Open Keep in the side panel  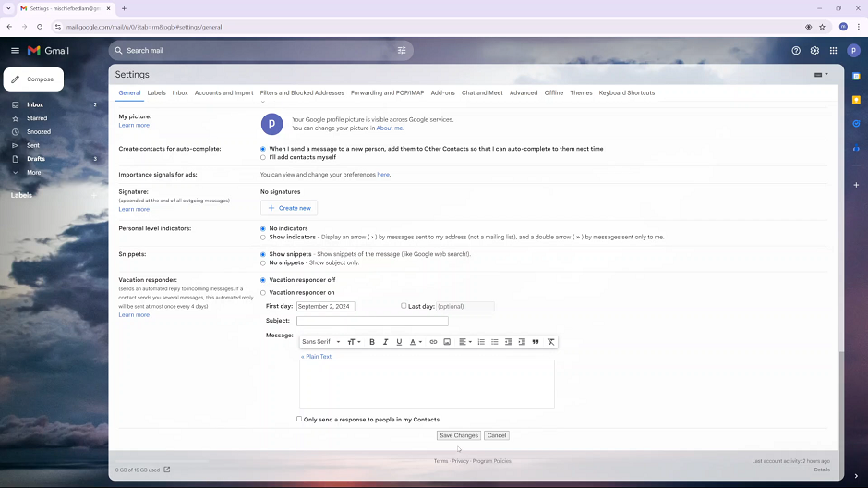(856, 100)
